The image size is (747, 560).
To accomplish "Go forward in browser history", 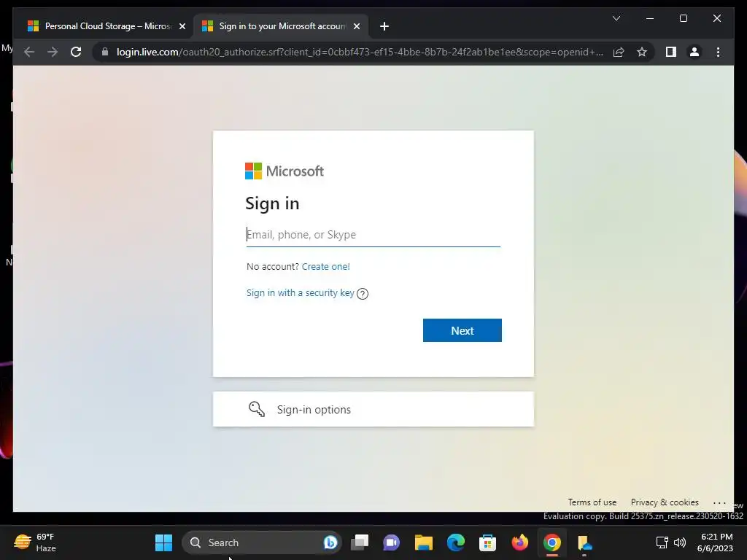I will pyautogui.click(x=53, y=52).
